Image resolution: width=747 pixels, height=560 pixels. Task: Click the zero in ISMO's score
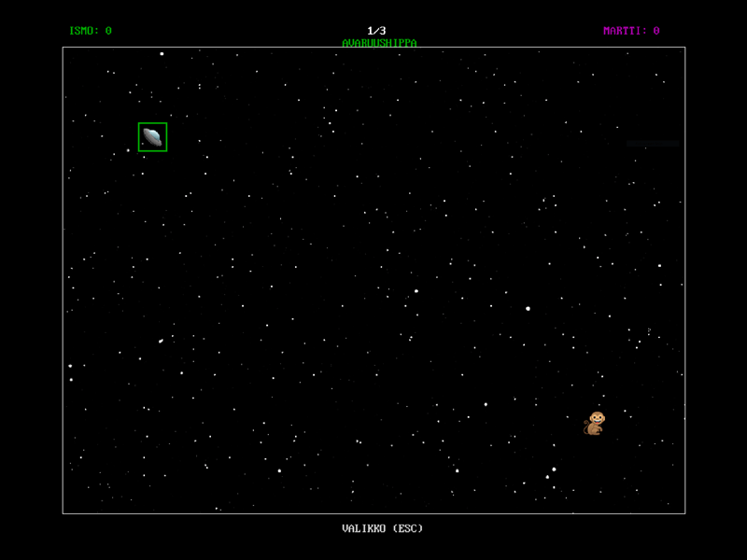point(108,31)
